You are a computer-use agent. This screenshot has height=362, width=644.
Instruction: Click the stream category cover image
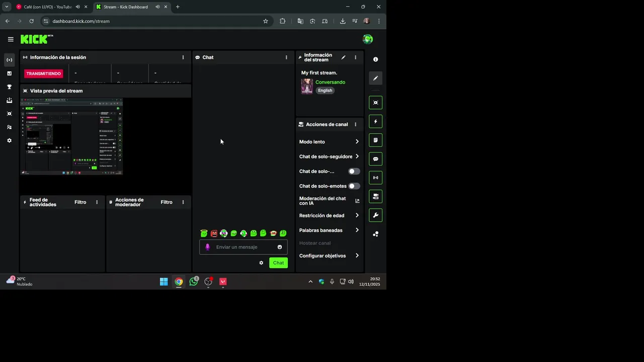(x=307, y=86)
